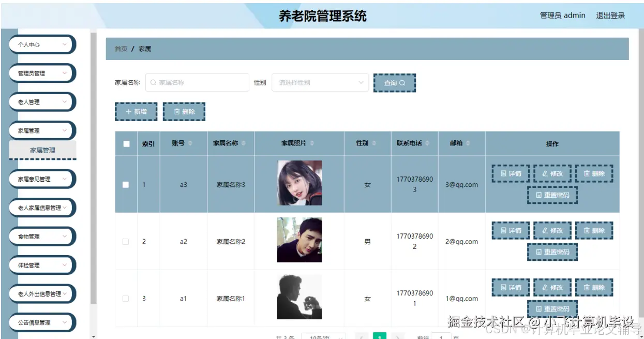Click trash 删除 in the a2 row

[x=594, y=231]
